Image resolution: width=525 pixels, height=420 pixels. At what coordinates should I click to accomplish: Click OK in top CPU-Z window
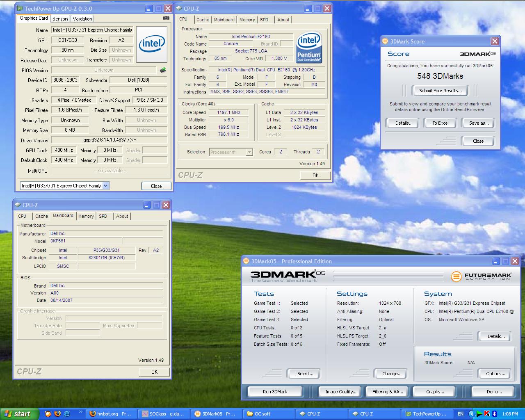point(315,175)
